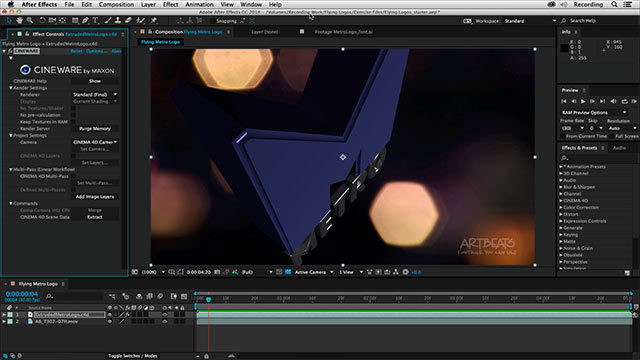
Task: Toggle the Snapping checkbox
Action: (x=213, y=21)
